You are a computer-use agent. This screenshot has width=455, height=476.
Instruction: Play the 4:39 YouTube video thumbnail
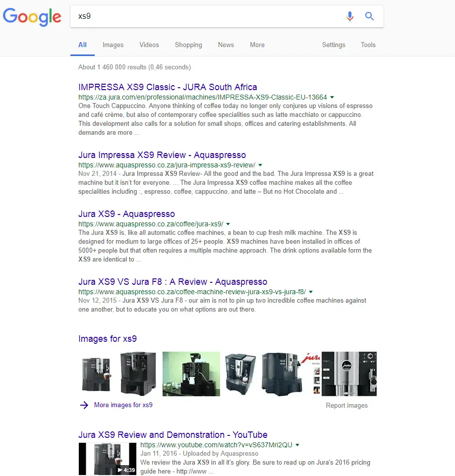(x=108, y=459)
